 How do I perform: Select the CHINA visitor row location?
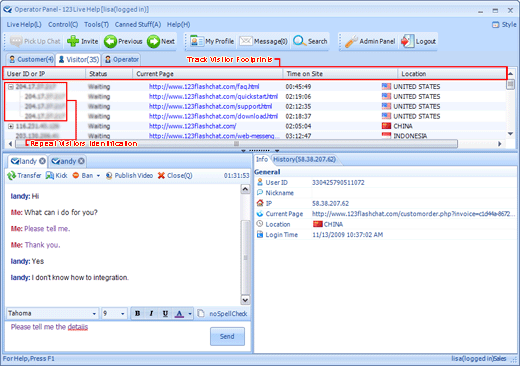coord(397,126)
